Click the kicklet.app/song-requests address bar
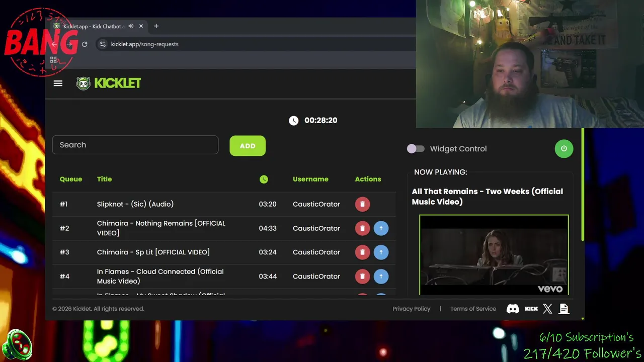 (x=144, y=44)
